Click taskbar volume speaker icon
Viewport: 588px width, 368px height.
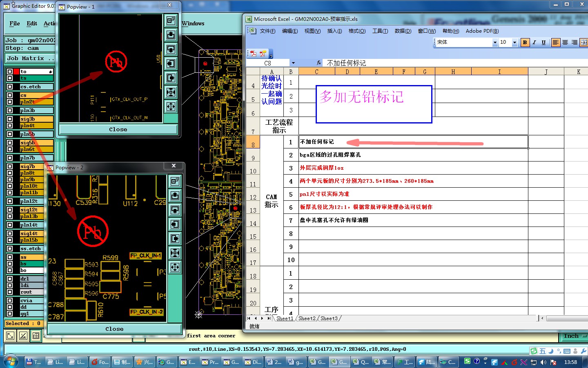click(543, 362)
